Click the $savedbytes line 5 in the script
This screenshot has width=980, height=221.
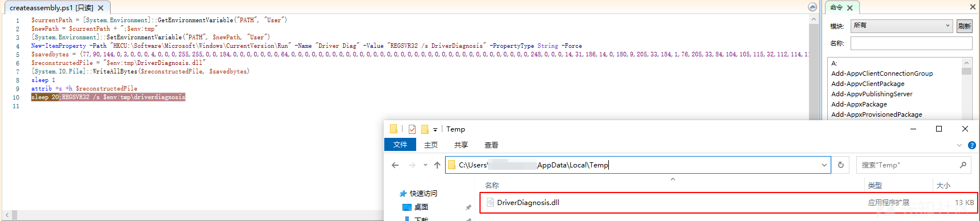click(x=420, y=55)
